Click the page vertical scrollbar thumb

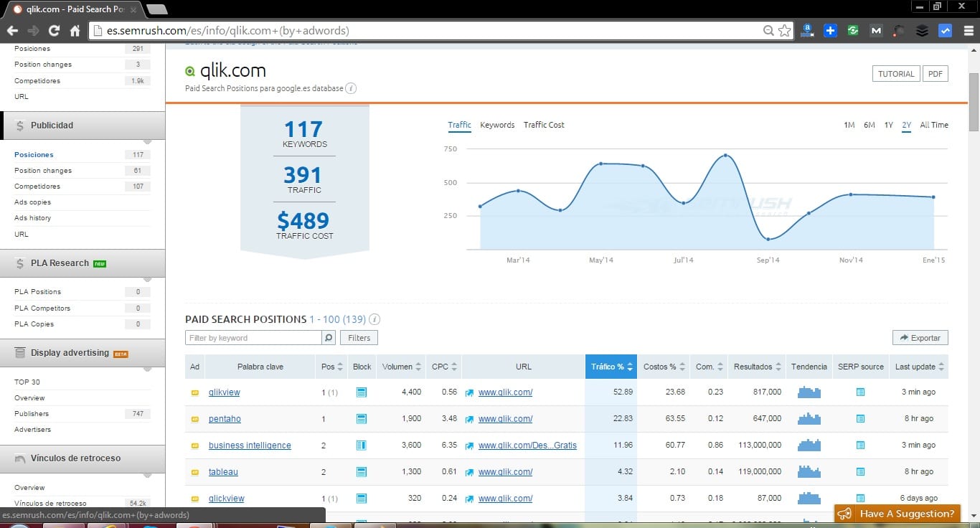click(974, 103)
